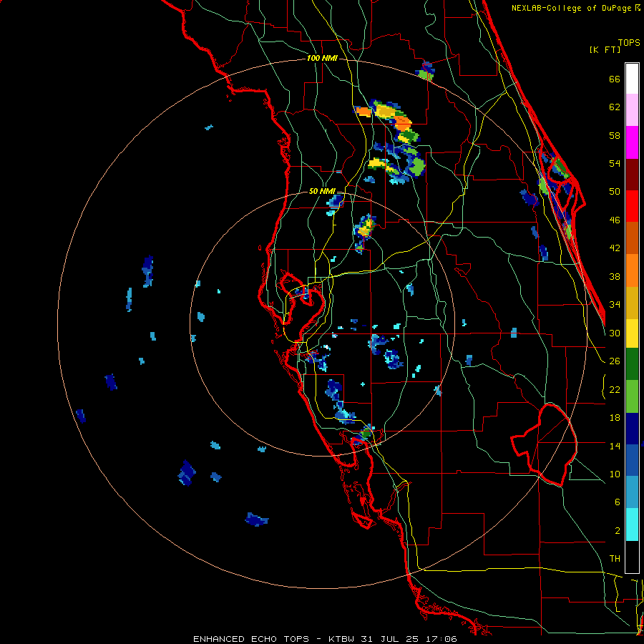Click the legend value "34"
The width and height of the screenshot is (644, 644).
point(615,305)
